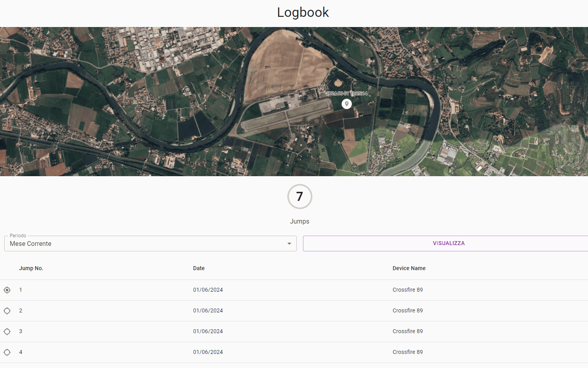
Task: Select the locate icon for jump 1
Action: pos(7,290)
